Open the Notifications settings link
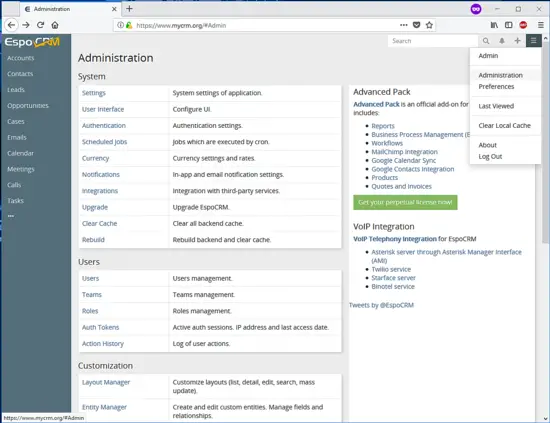 point(101,174)
